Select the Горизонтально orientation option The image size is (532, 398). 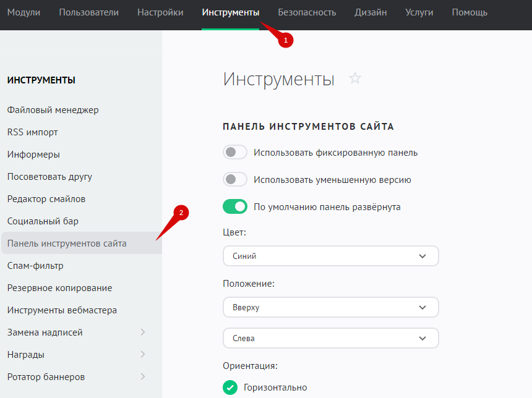(x=230, y=387)
